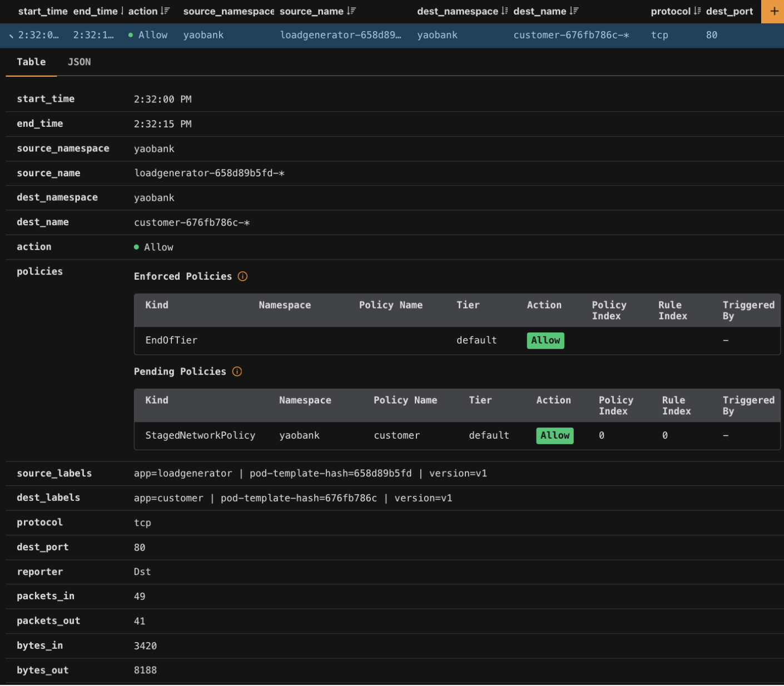
Task: Click the StagedNetworkPolicy kind cell
Action: (x=200, y=435)
